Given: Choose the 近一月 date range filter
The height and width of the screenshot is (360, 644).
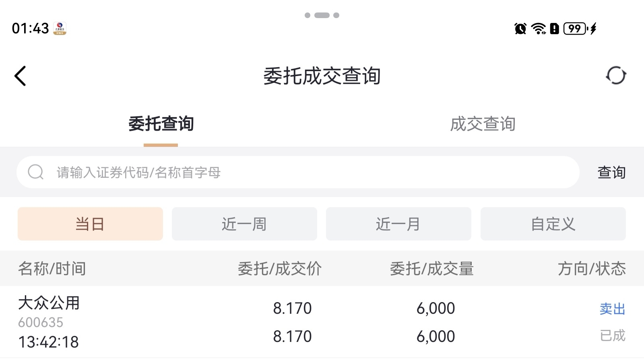Looking at the screenshot, I should tap(398, 224).
